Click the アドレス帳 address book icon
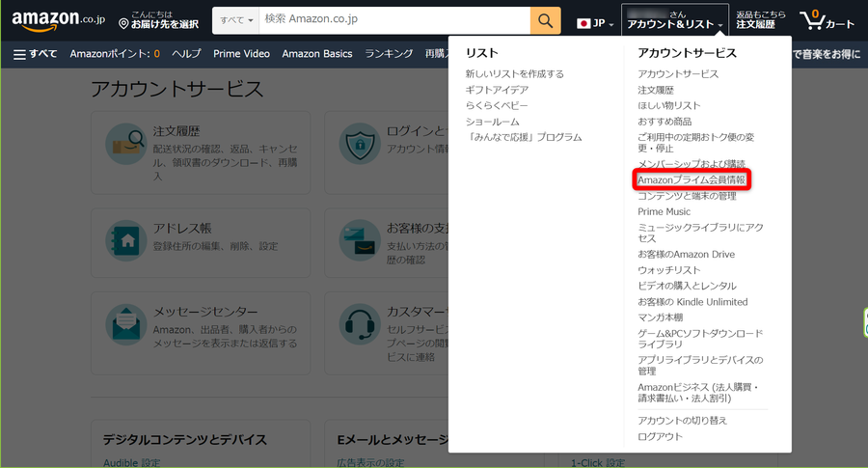 click(126, 240)
